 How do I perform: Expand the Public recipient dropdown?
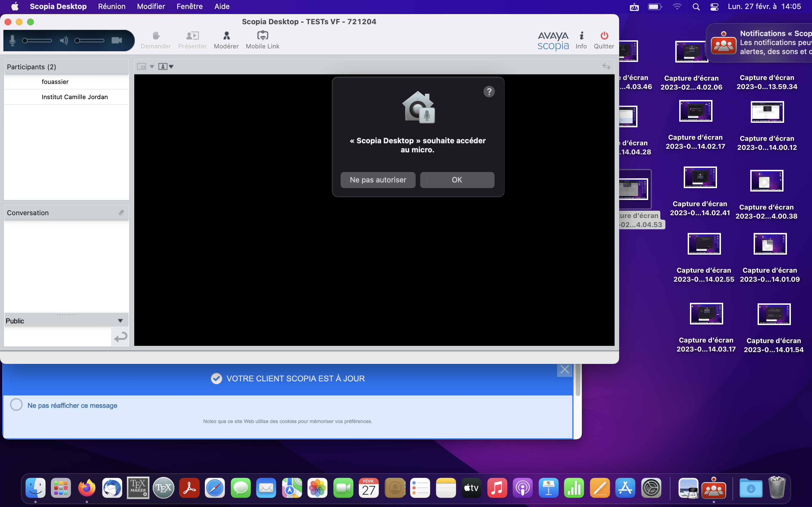pos(120,321)
